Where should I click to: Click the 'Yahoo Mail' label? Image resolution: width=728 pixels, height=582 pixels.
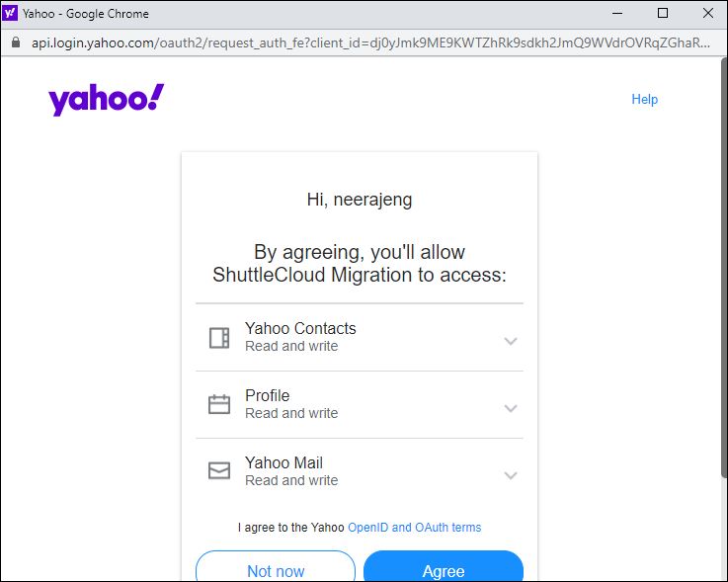tap(283, 462)
